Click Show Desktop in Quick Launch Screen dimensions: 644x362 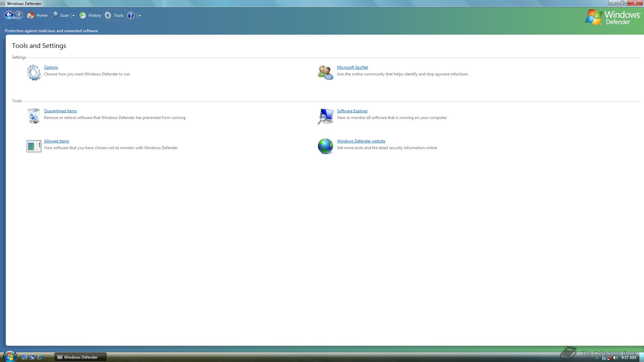click(24, 357)
